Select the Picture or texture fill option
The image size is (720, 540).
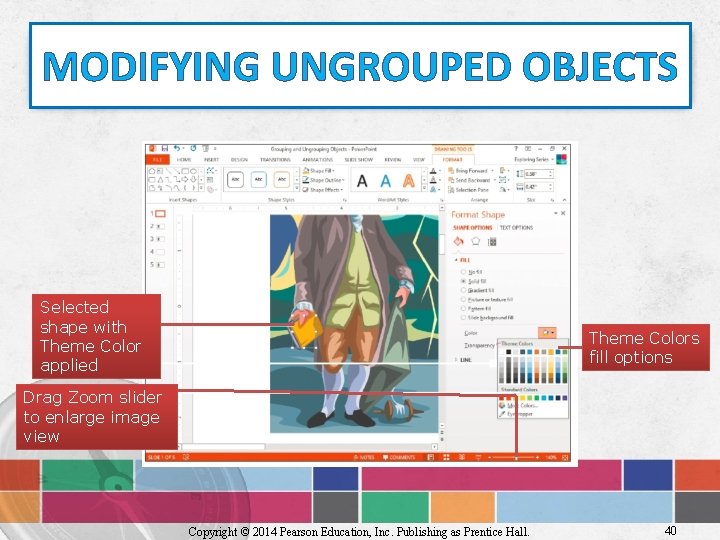coord(486,299)
